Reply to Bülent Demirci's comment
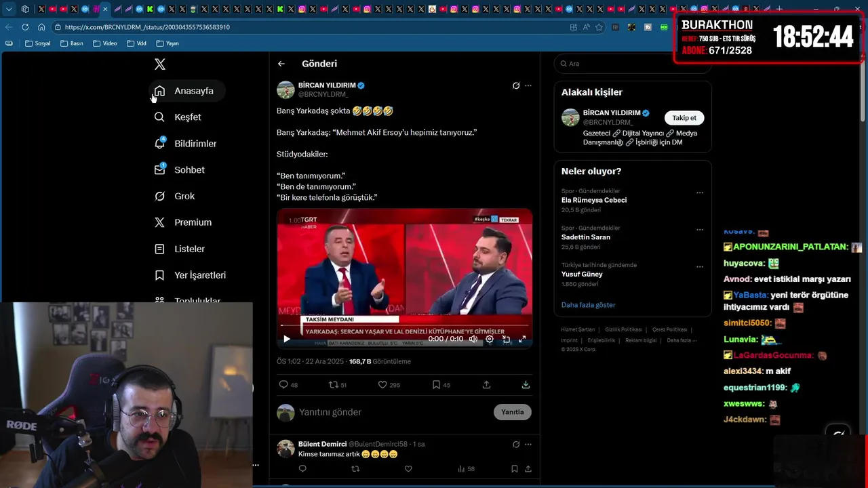868x488 pixels. 302,468
